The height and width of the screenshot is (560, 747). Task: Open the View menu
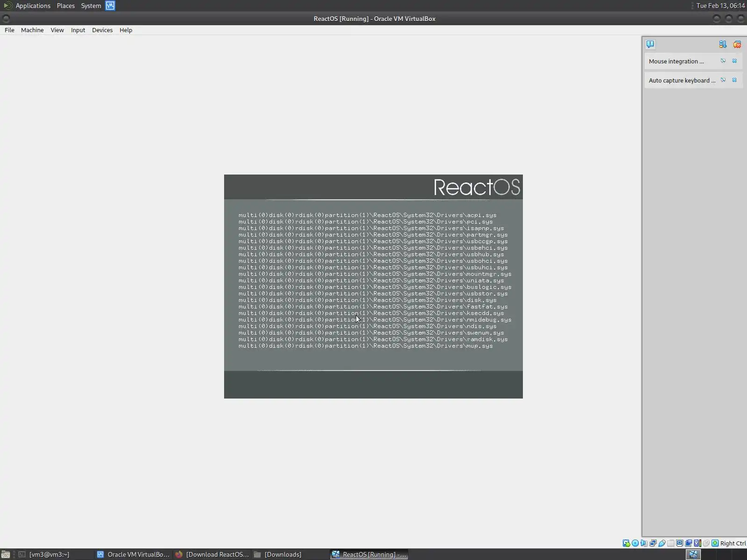(57, 30)
